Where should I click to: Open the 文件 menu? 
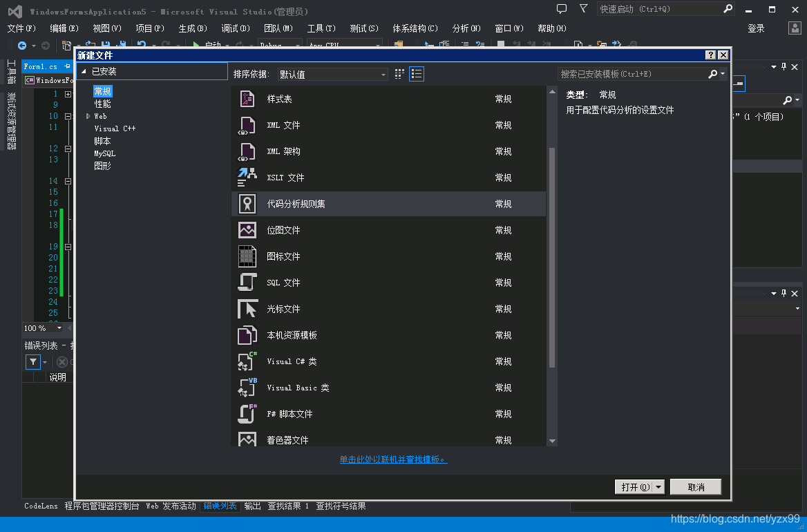tap(21, 28)
